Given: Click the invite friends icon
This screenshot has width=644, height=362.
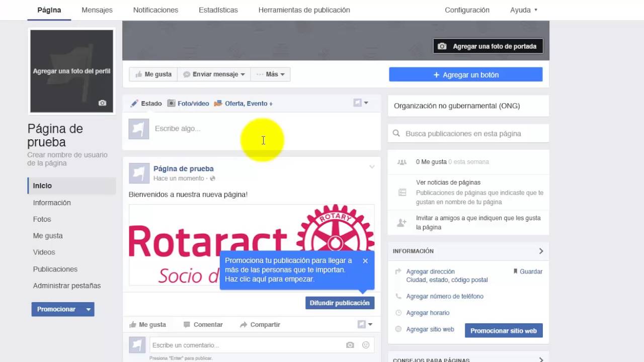Looking at the screenshot, I should point(401,222).
